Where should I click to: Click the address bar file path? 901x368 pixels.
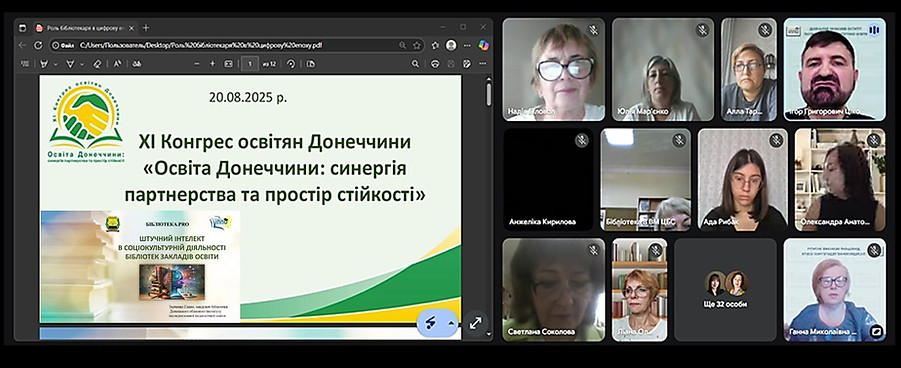click(x=201, y=45)
